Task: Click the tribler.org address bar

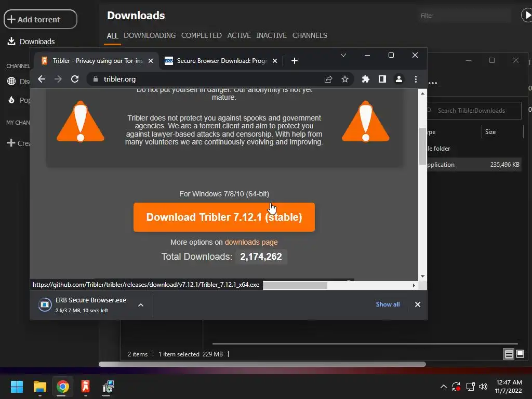Action: (x=220, y=79)
